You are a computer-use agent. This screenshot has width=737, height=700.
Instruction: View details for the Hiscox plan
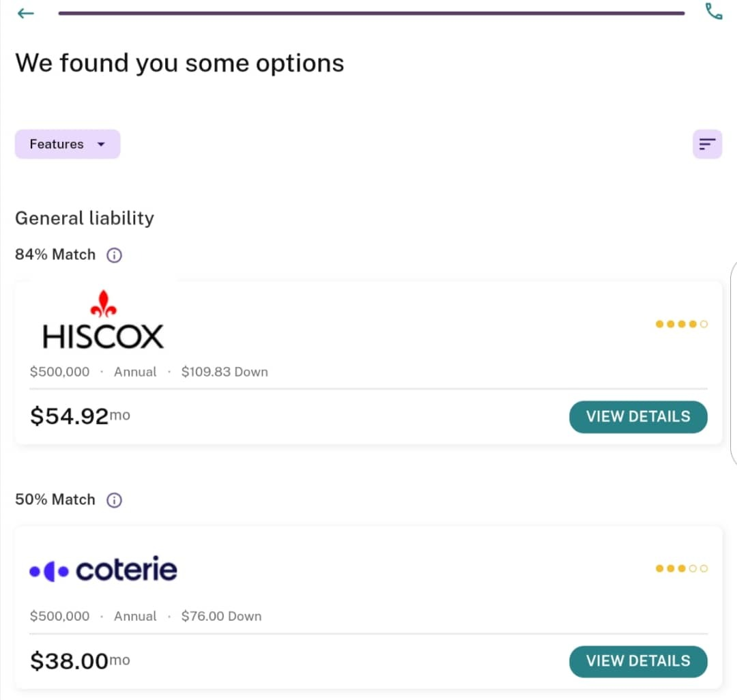pos(638,417)
